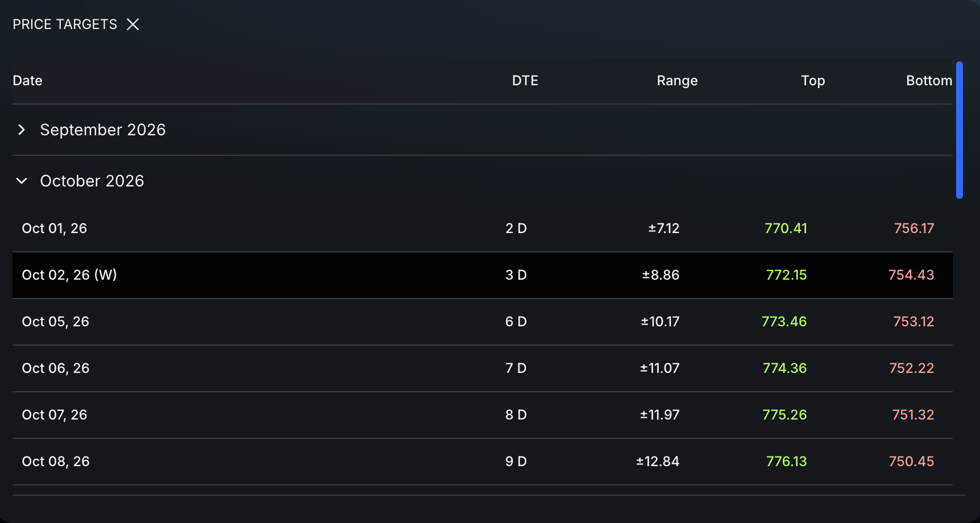
Task: Click the 775.26 top target
Action: pyautogui.click(x=784, y=415)
